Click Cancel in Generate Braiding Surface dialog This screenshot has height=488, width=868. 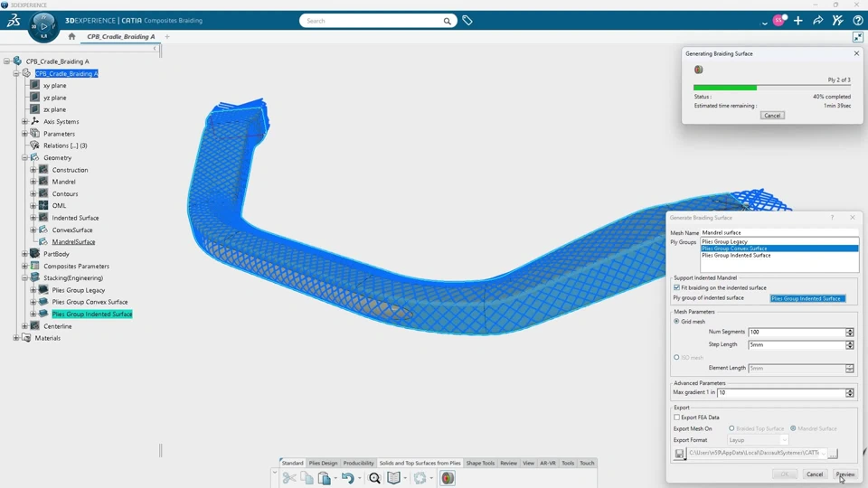[x=815, y=474]
